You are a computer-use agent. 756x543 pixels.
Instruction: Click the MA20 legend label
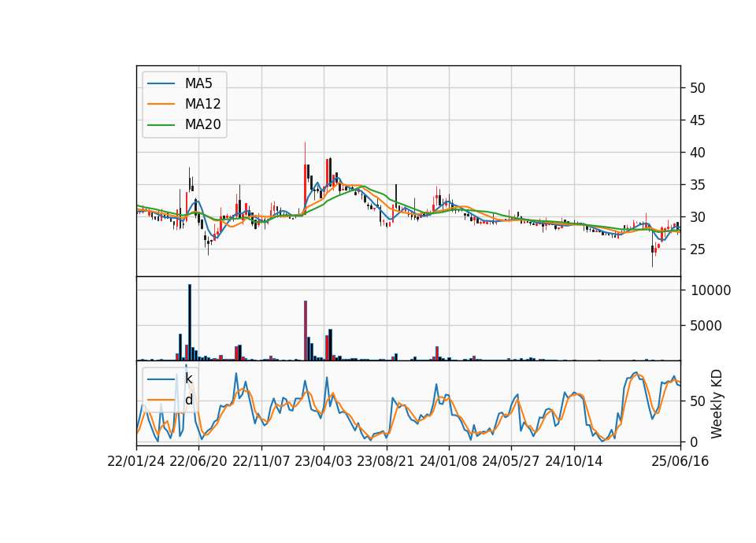coord(202,124)
